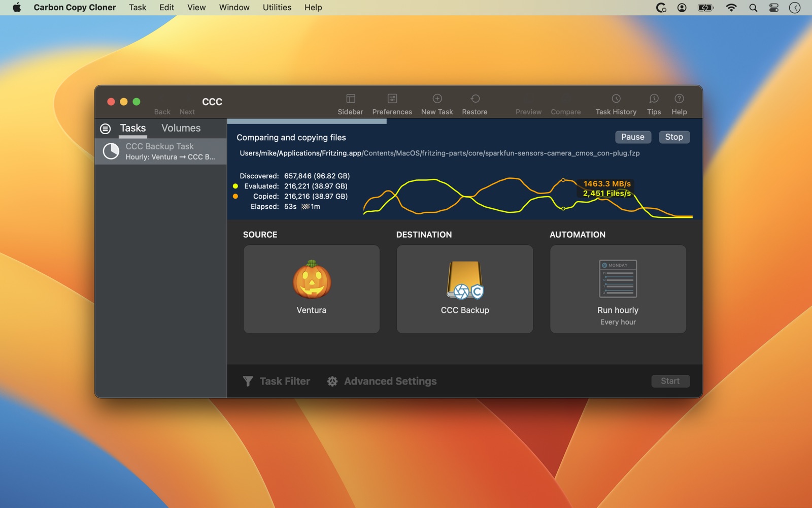This screenshot has width=812, height=508.
Task: Click the Wi-Fi status icon
Action: pos(731,8)
